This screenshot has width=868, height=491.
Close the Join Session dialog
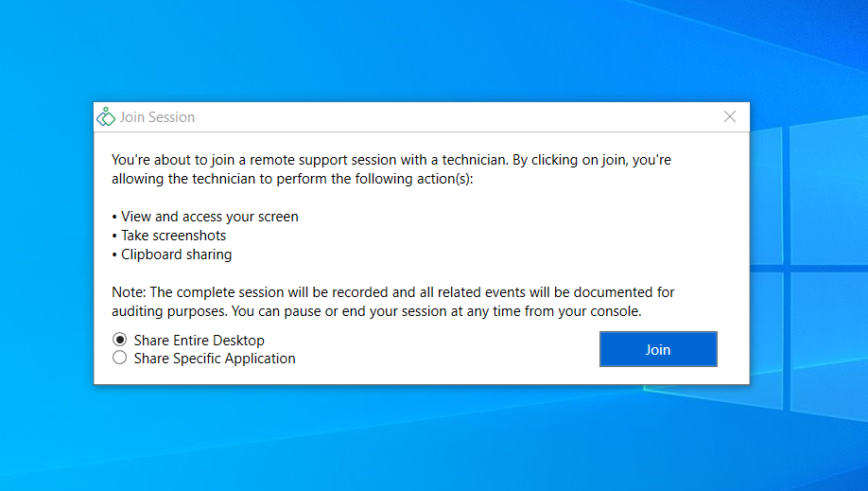pyautogui.click(x=729, y=117)
